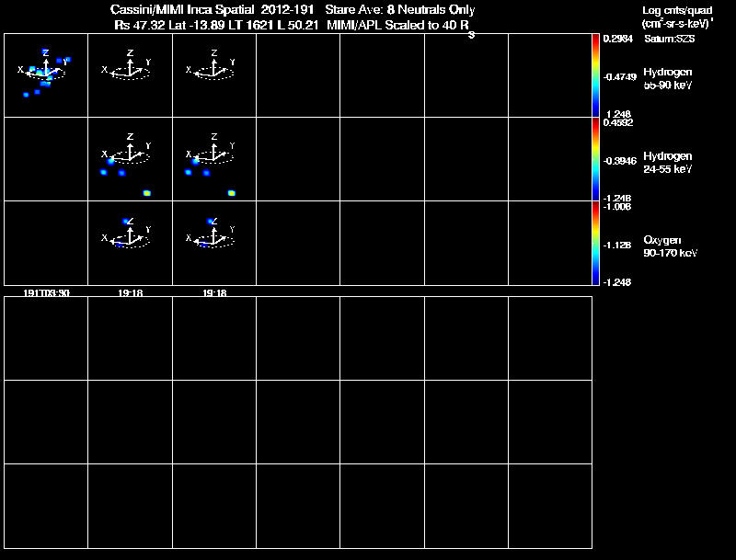736x560 pixels.
Task: Click 'MIMI/APL Scaled to 40 R' text
Action: tap(400, 27)
